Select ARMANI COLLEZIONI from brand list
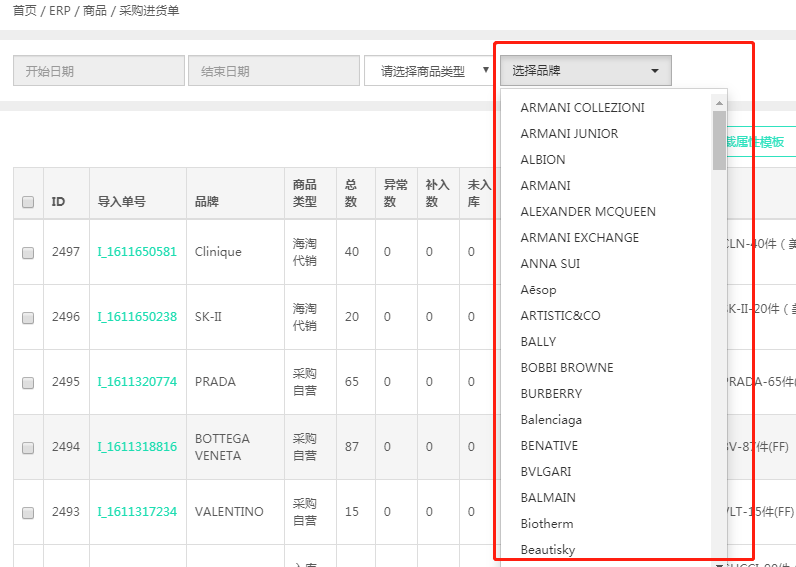796x567 pixels. (x=582, y=108)
